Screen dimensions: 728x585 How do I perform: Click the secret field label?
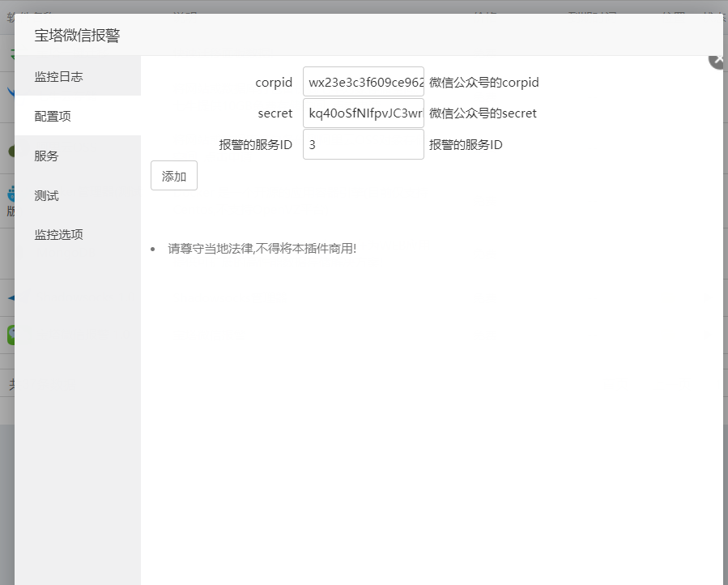pyautogui.click(x=275, y=113)
